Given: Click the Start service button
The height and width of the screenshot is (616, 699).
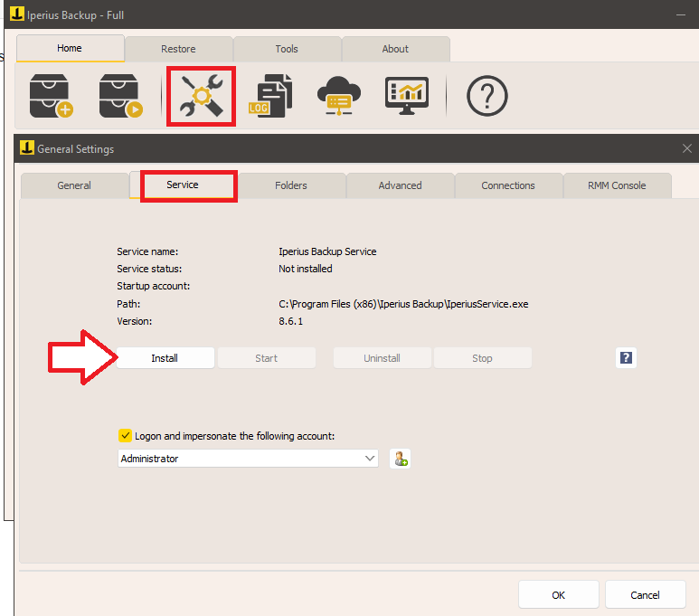Looking at the screenshot, I should coord(267,358).
